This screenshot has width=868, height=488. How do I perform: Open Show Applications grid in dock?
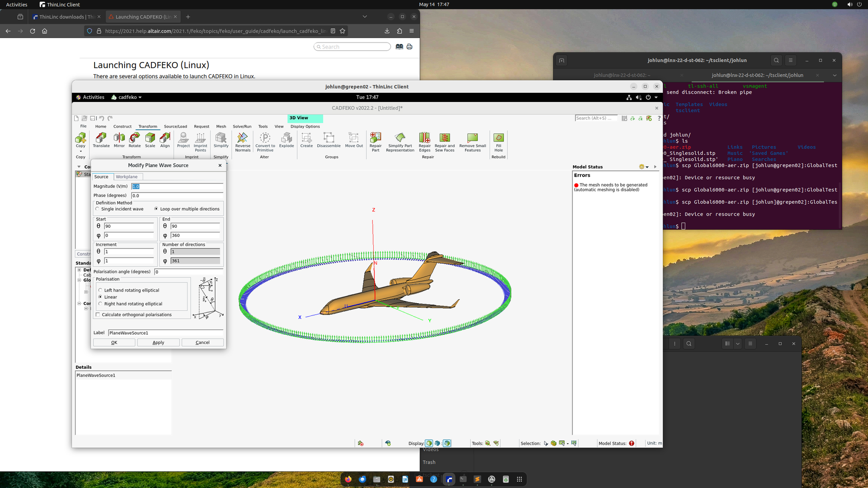(x=519, y=479)
